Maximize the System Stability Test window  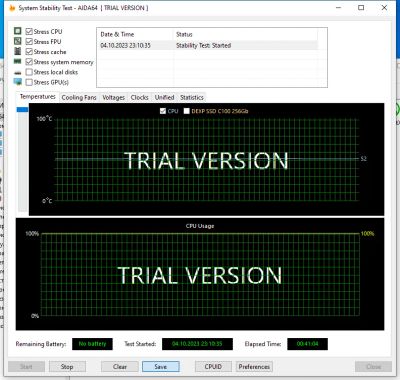point(361,7)
